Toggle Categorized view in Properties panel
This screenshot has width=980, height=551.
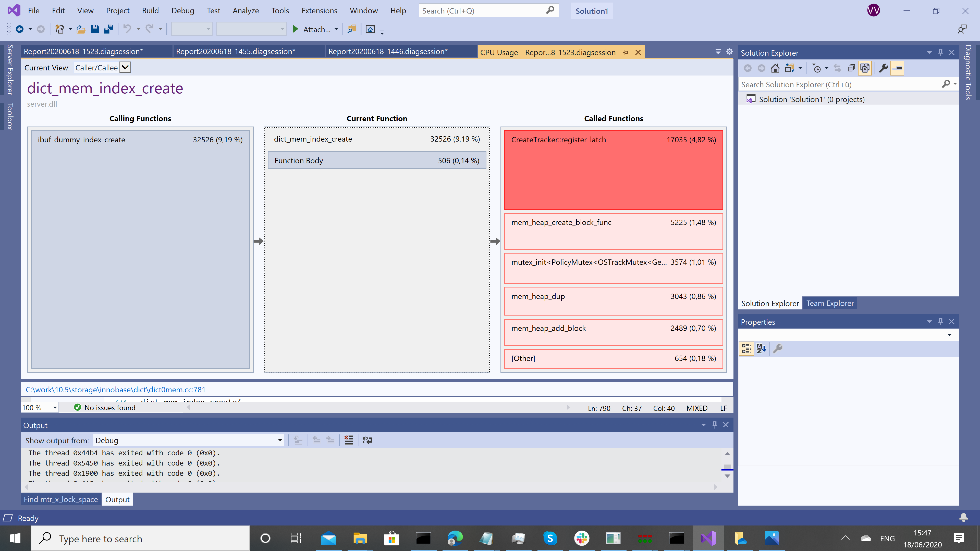746,348
